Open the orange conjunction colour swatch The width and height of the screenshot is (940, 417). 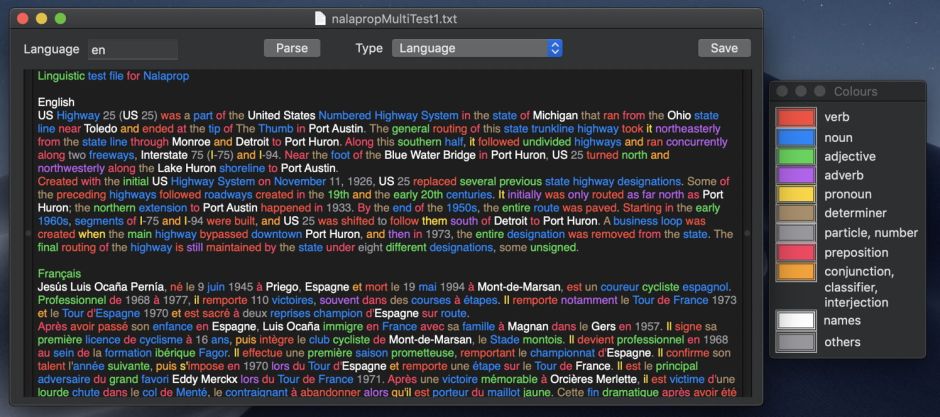click(796, 272)
